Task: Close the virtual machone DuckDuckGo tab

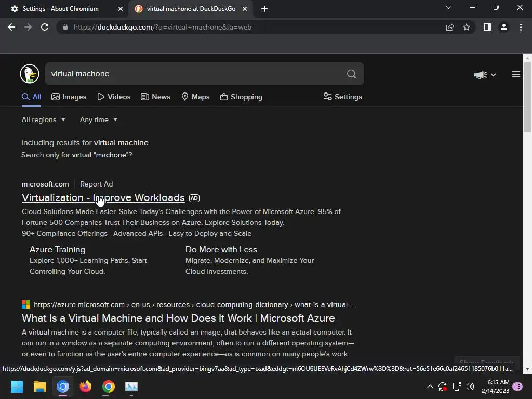Action: click(x=245, y=9)
